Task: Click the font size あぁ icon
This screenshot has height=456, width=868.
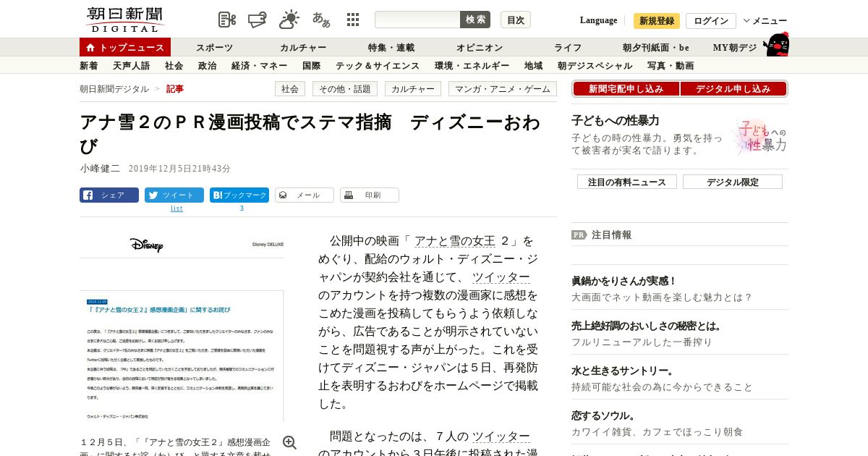Action: point(321,20)
